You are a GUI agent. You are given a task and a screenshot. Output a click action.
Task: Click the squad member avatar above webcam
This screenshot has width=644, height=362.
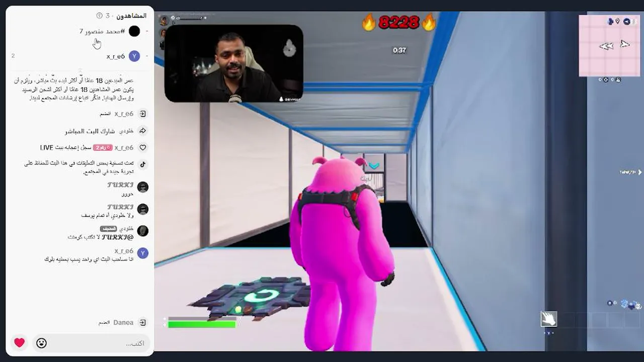tap(164, 21)
